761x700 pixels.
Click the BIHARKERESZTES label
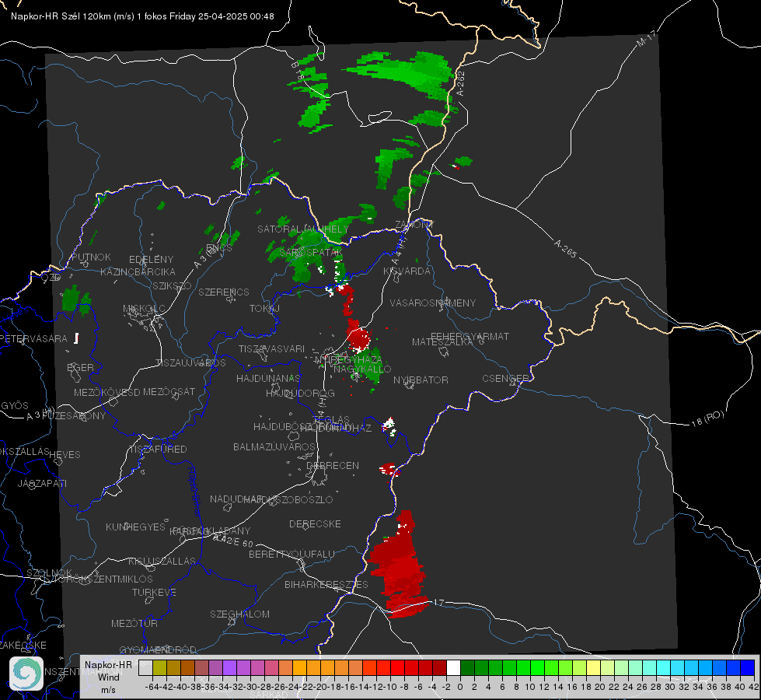326,584
